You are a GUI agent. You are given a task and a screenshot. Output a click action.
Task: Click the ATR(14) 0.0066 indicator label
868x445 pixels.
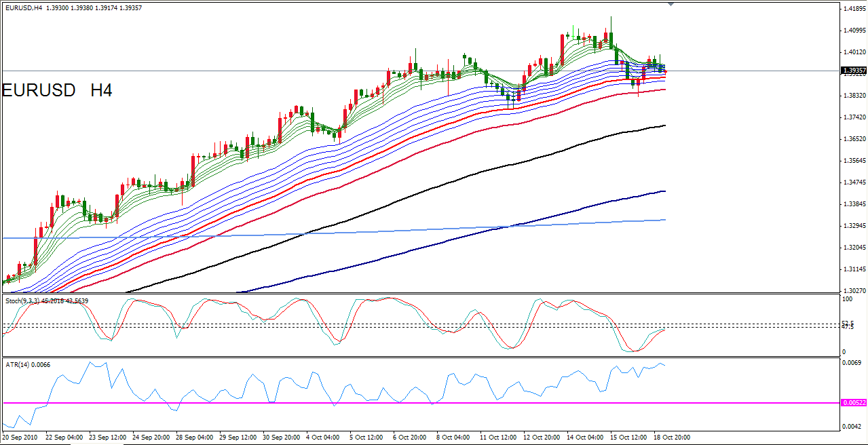click(x=28, y=365)
